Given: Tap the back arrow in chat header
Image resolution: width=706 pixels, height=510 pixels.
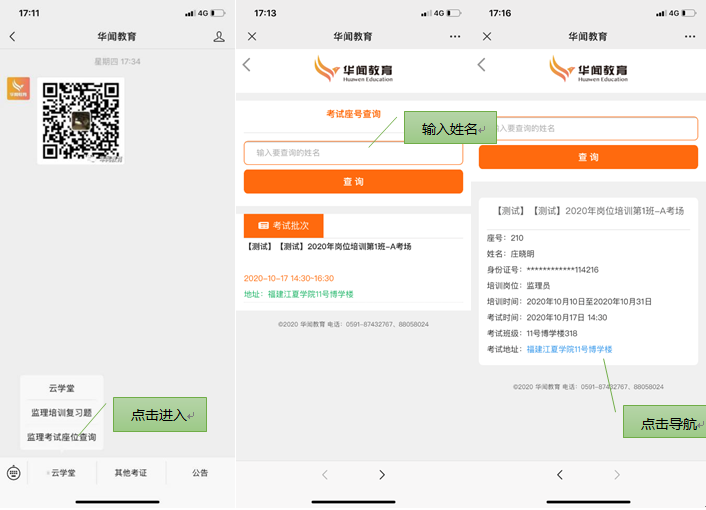Looking at the screenshot, I should pos(12,37).
